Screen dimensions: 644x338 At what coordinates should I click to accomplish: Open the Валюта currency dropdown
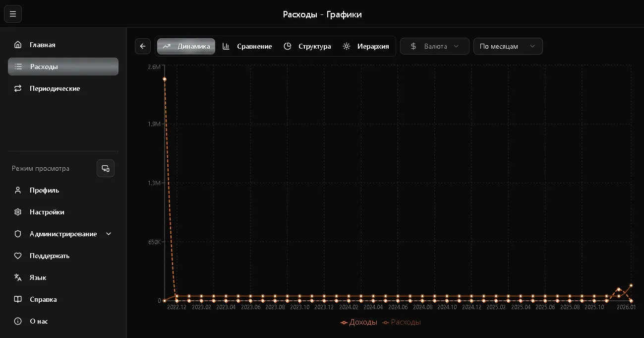pos(434,46)
